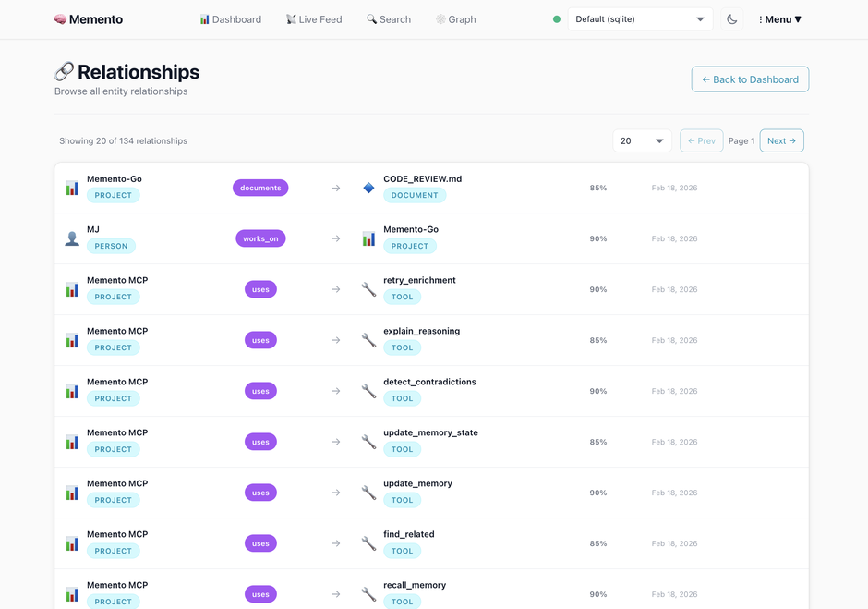Open the page size dropdown showing 20
Image resolution: width=868 pixels, height=609 pixels.
click(642, 140)
